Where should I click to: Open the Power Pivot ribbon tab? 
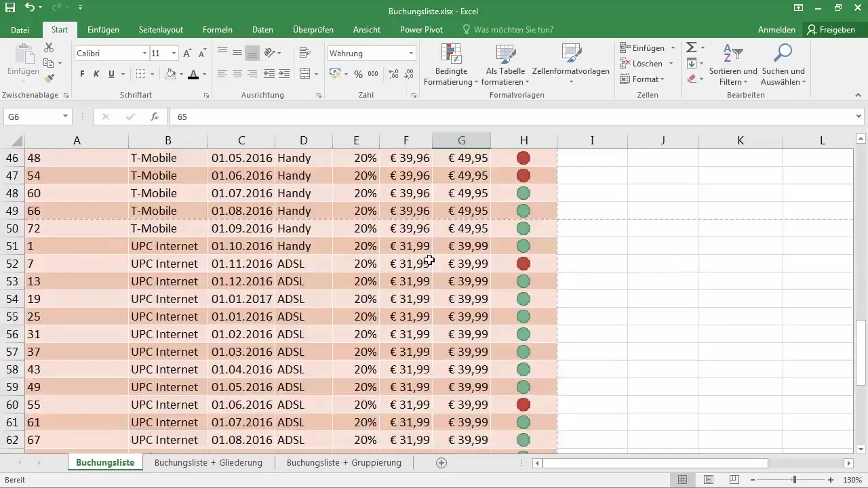(421, 30)
